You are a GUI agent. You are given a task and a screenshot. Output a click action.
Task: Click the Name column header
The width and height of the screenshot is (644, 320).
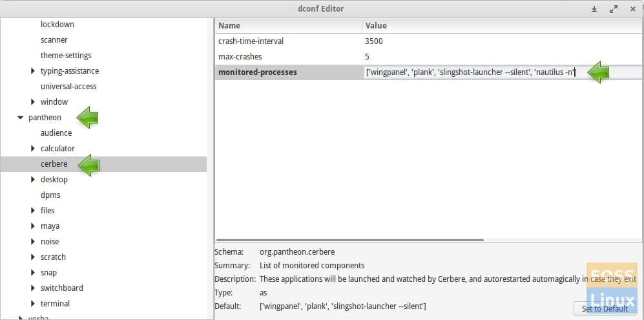point(288,25)
